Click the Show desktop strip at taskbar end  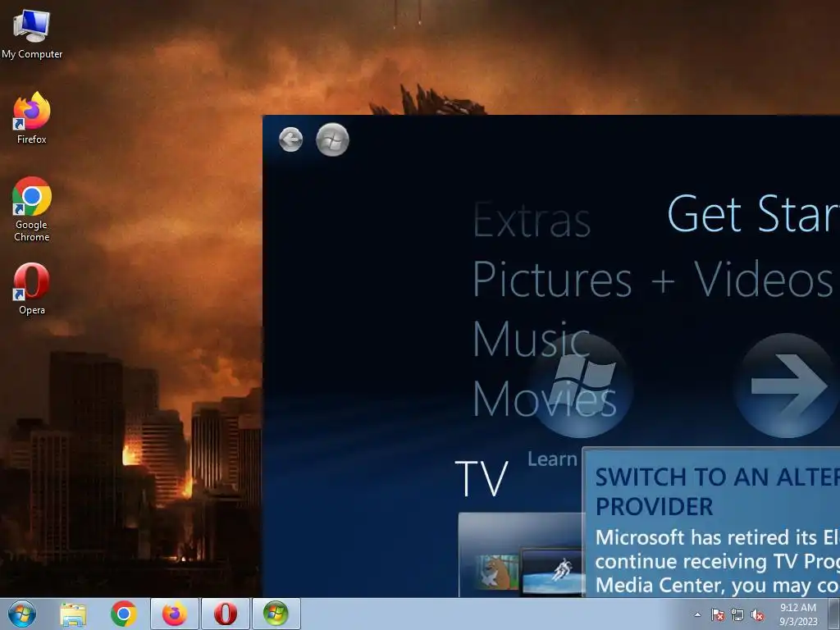(x=834, y=614)
